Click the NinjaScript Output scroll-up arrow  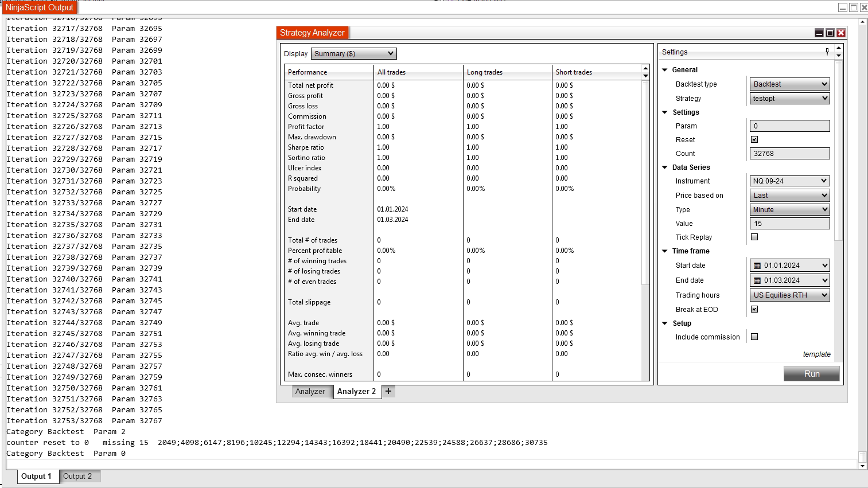point(863,22)
